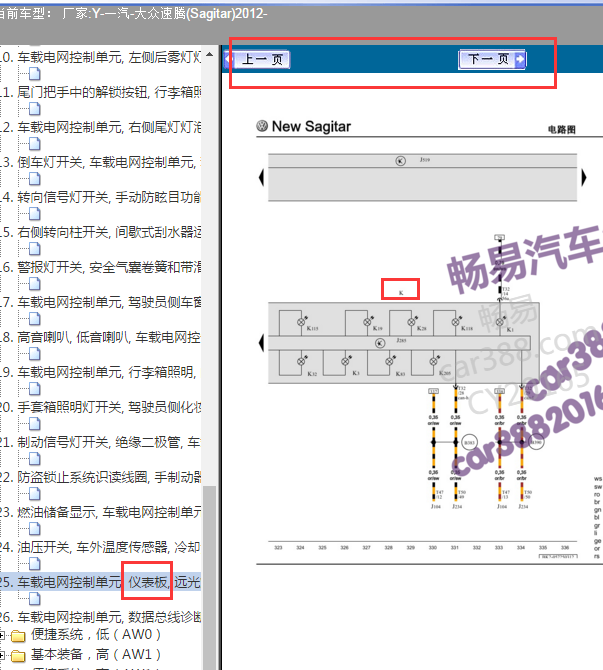Open document icon under item 24 油压开关

tap(35, 564)
